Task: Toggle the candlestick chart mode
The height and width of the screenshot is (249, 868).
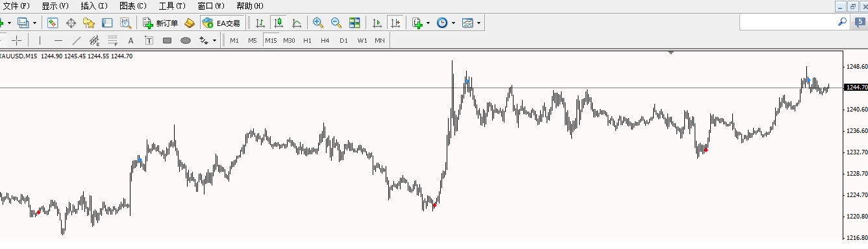Action: coord(279,23)
